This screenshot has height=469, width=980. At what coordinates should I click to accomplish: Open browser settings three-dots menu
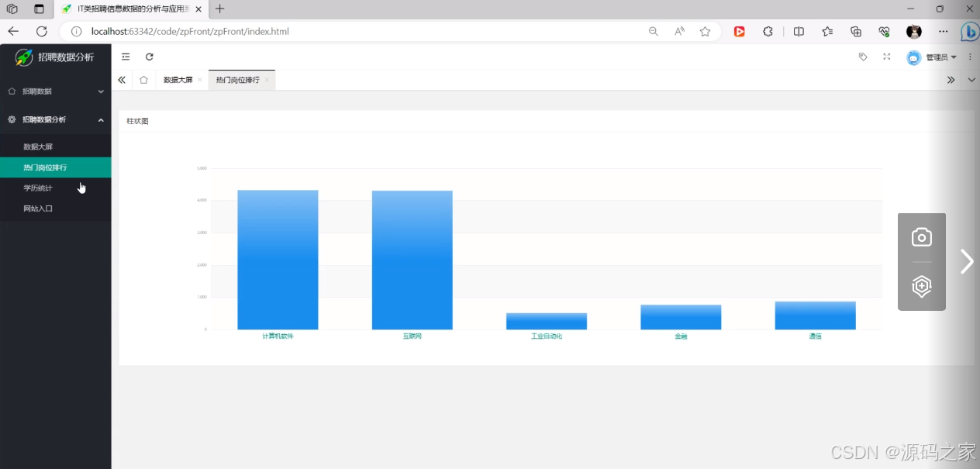click(x=943, y=32)
